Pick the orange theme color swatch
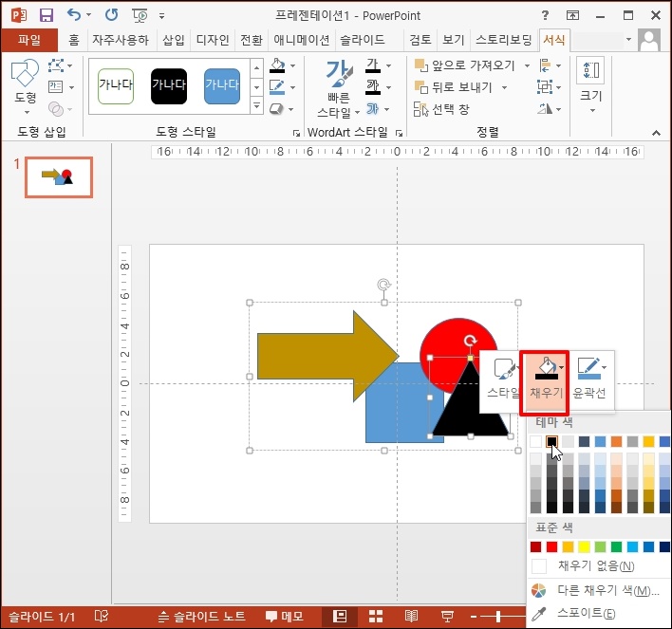 coord(616,441)
